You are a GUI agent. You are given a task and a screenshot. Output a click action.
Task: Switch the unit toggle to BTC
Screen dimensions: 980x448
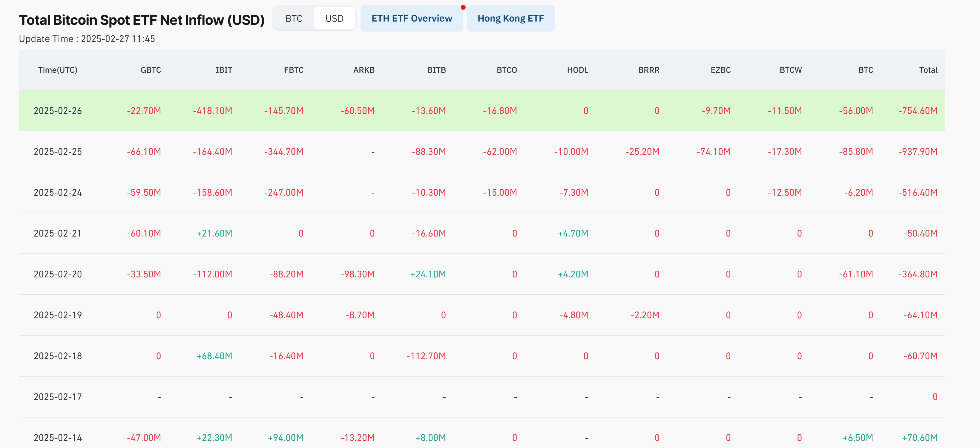click(x=294, y=19)
